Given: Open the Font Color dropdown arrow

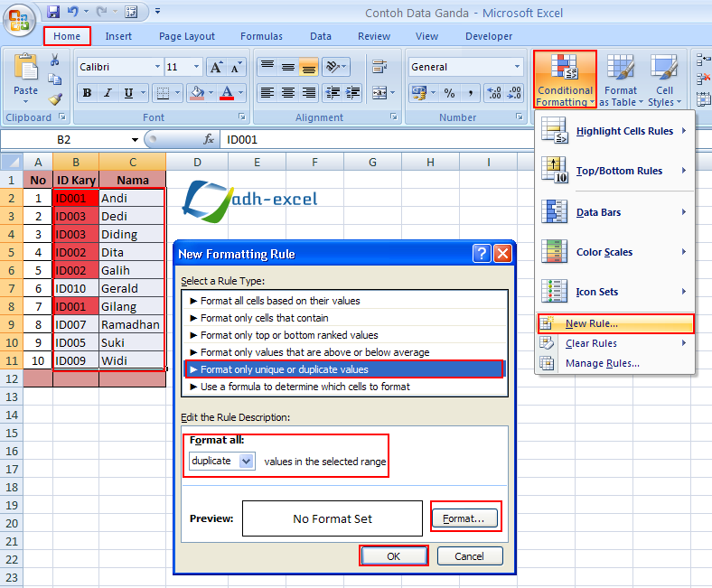Looking at the screenshot, I should click(240, 93).
